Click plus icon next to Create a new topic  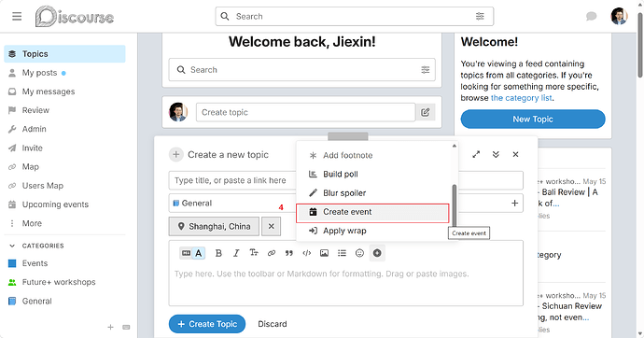pyautogui.click(x=176, y=155)
